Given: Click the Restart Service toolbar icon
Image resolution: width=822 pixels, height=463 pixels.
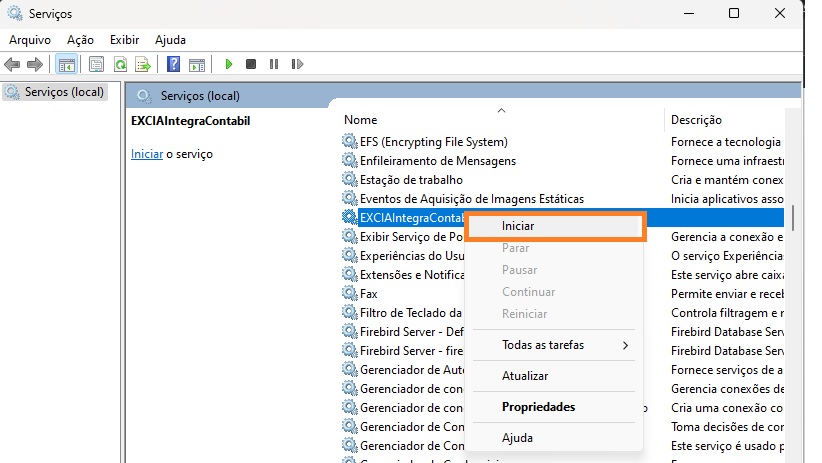Looking at the screenshot, I should coord(295,64).
